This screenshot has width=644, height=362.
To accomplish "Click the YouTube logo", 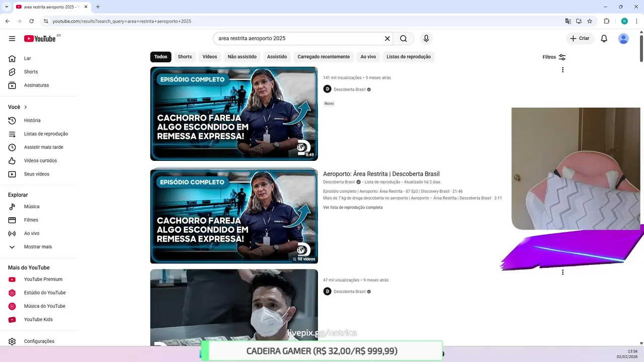I will [40, 39].
